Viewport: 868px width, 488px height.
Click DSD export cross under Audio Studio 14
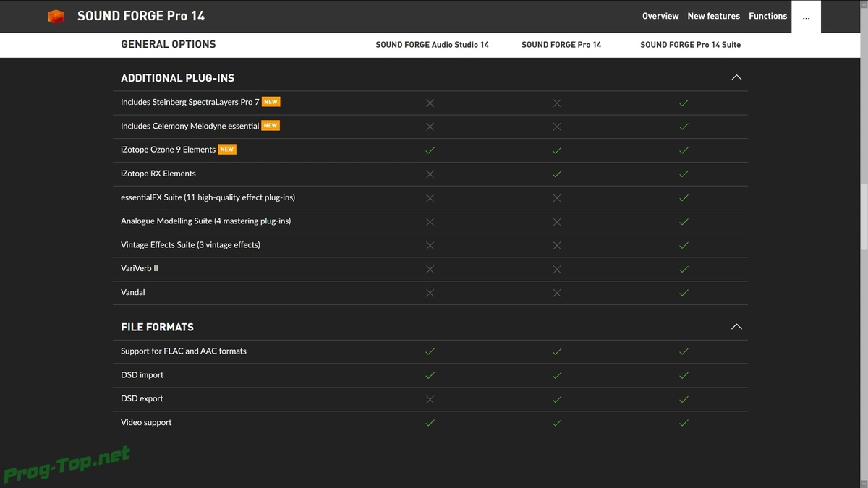[x=430, y=400]
